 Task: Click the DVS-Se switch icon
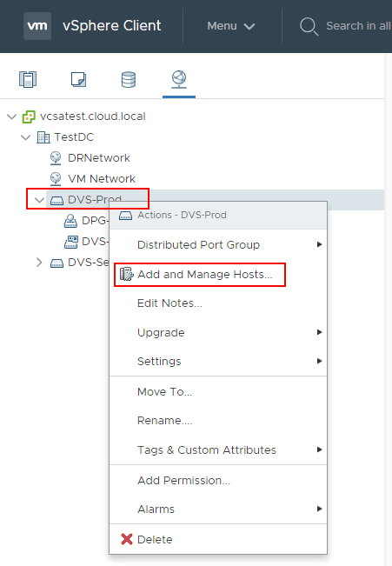coord(56,263)
